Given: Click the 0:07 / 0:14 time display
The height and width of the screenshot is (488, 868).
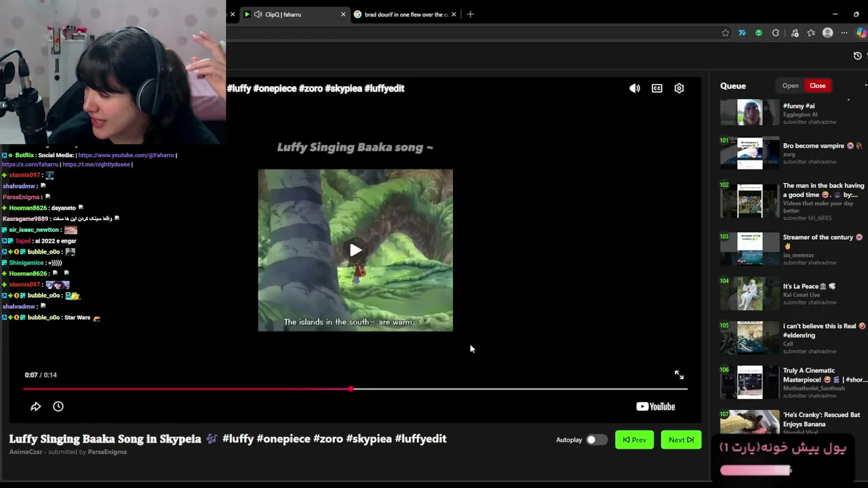Looking at the screenshot, I should 41,375.
